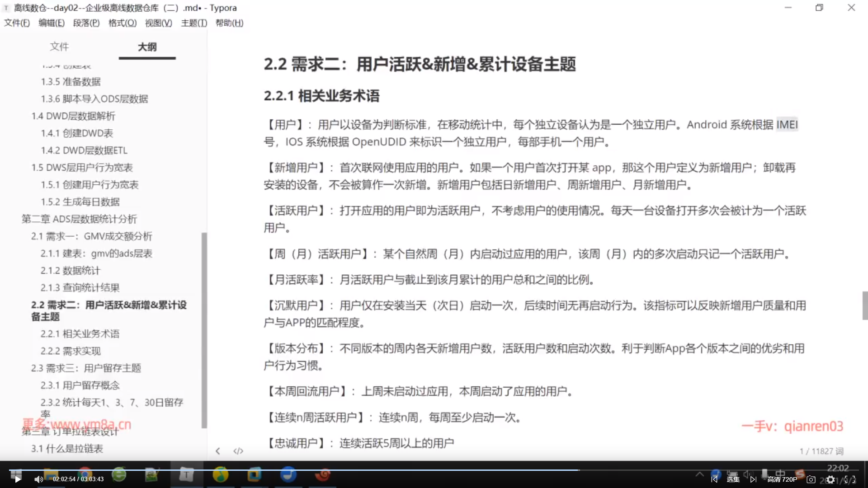Viewport: 868px width, 488px height.
Task: Jump to 2.2.2 需求实现 outline item
Action: tap(71, 351)
